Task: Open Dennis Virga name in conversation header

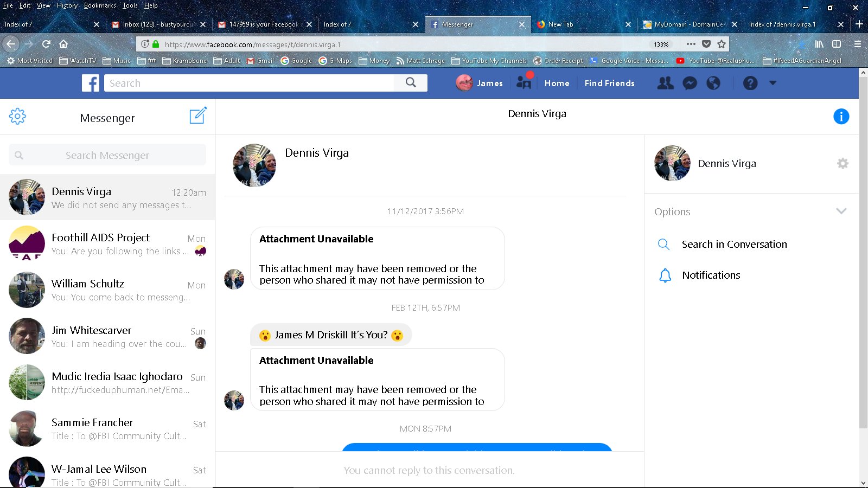Action: (537, 114)
